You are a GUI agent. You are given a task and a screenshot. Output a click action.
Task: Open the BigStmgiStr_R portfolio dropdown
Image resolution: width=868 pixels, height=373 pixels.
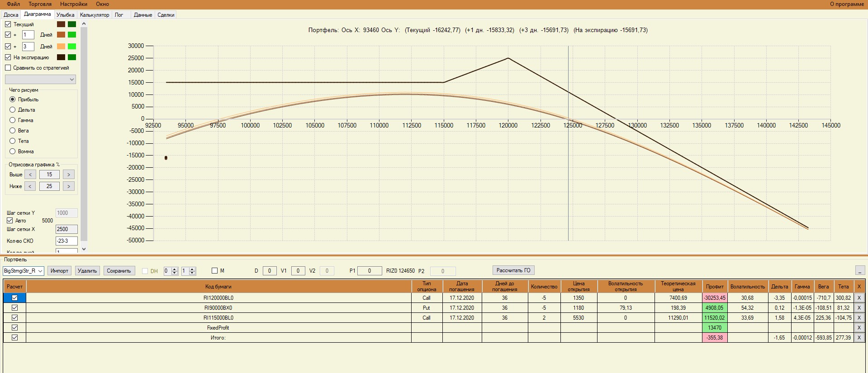(23, 271)
